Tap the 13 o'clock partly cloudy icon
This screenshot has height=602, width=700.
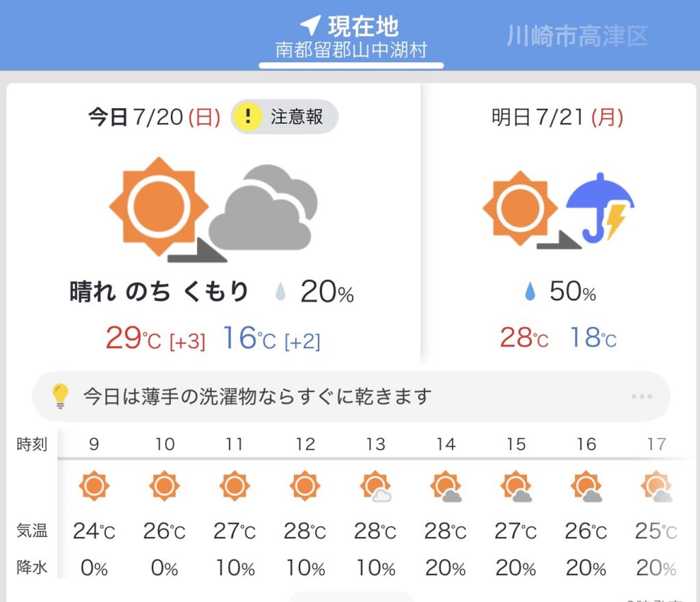click(375, 486)
